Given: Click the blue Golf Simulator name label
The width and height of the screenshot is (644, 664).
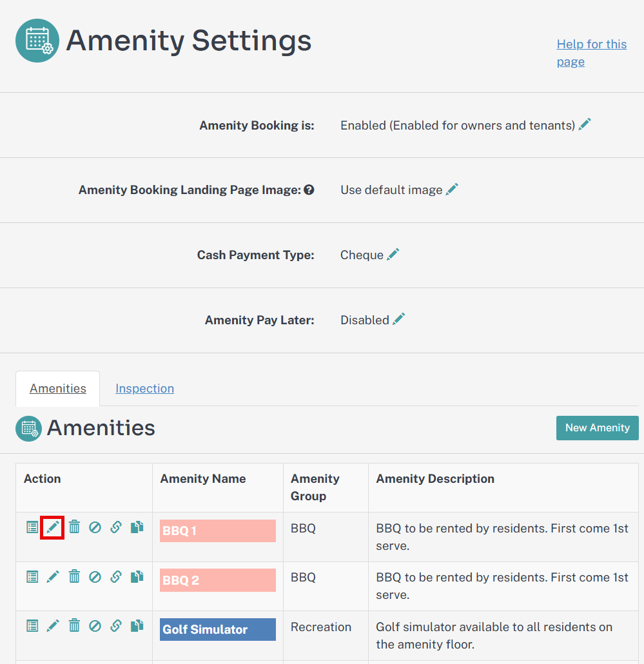Looking at the screenshot, I should pyautogui.click(x=218, y=629).
